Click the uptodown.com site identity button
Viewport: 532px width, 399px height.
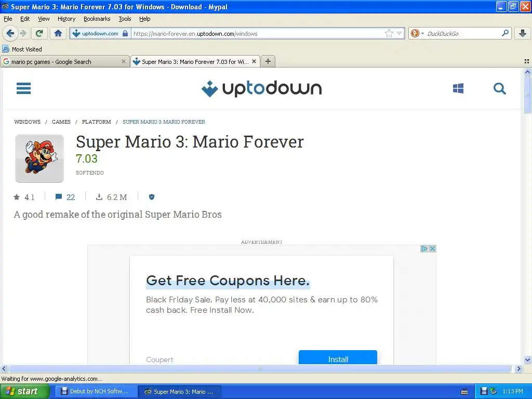pos(100,33)
